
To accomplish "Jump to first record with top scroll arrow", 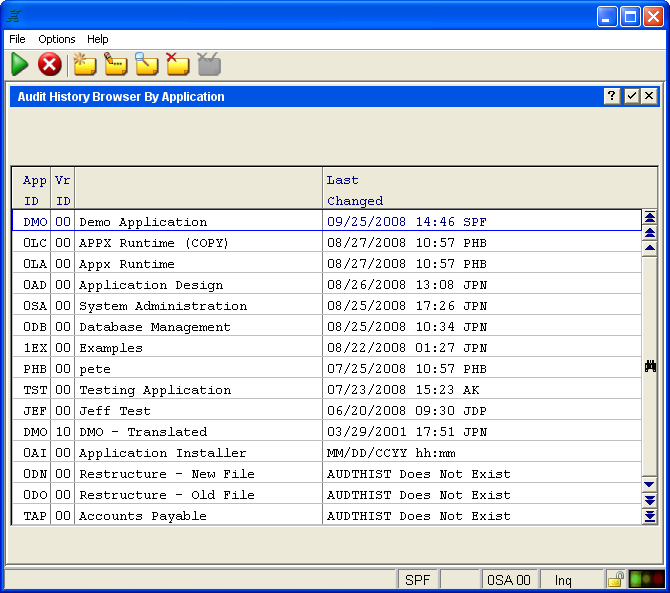I will 649,217.
